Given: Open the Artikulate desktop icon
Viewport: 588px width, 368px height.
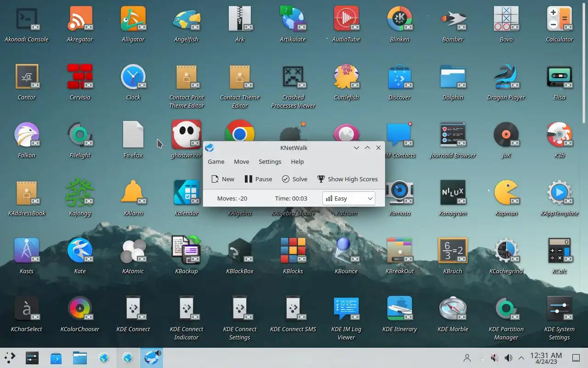Looking at the screenshot, I should (x=293, y=24).
